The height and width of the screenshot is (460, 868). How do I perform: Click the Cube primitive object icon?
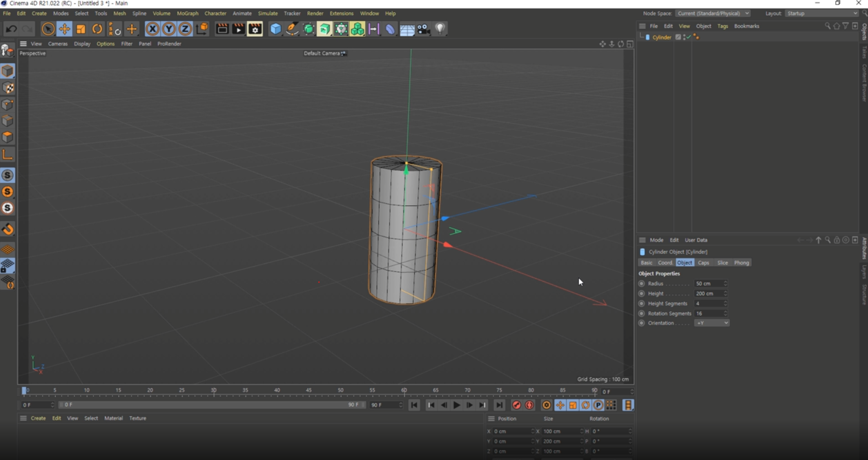pyautogui.click(x=276, y=29)
